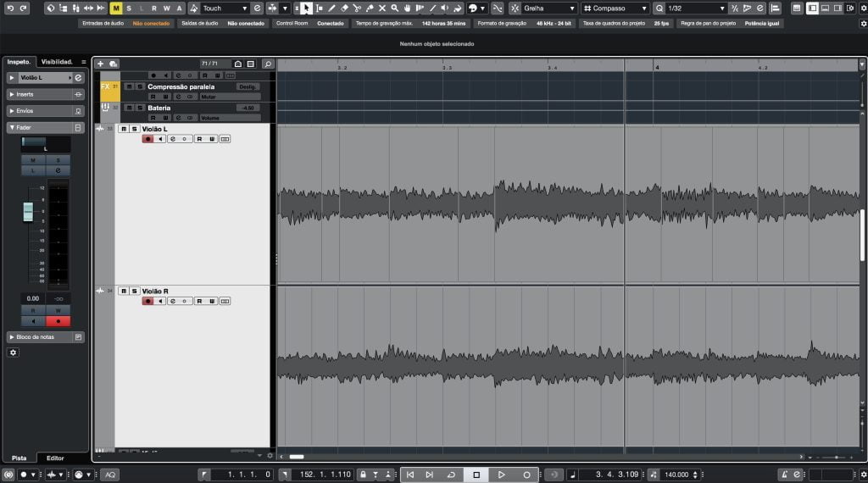The image size is (868, 483).
Task: Open the Touch automation mode dropdown
Action: [225, 8]
